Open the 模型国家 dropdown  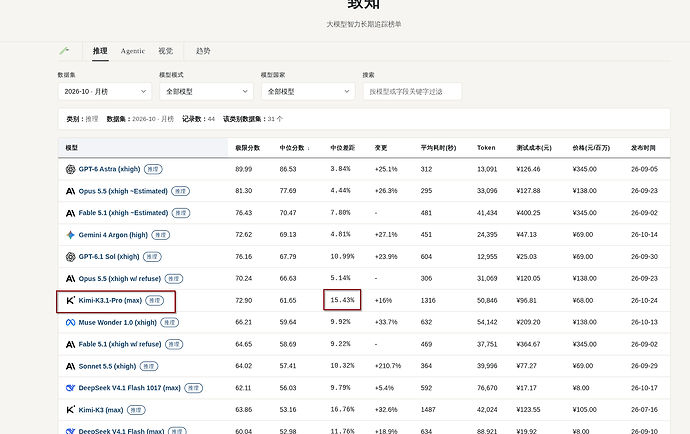pos(308,92)
